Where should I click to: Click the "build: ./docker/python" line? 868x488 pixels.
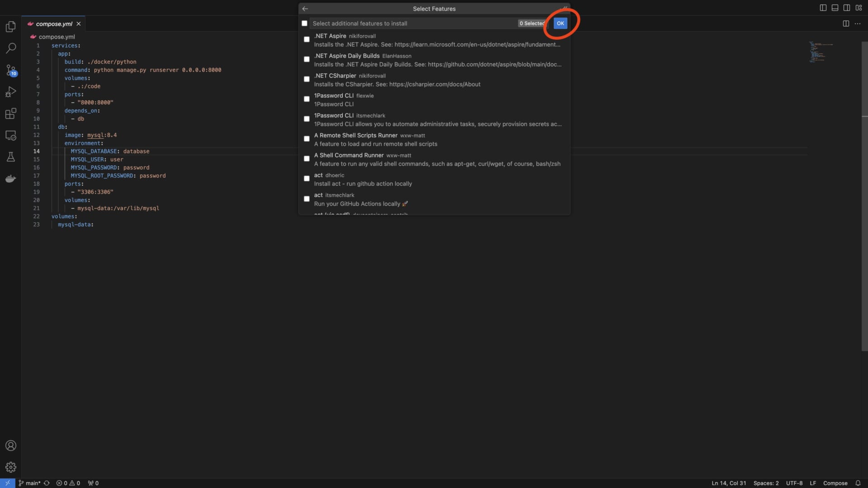click(x=100, y=62)
